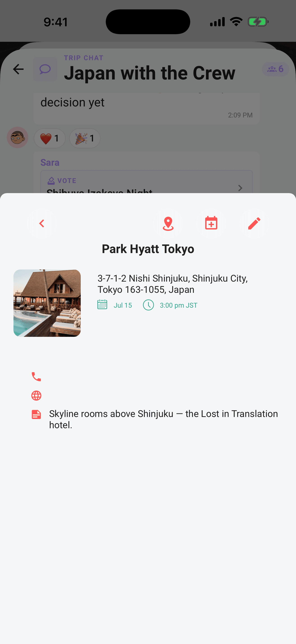The width and height of the screenshot is (296, 644).
Task: Tap the red back chevron in the sheet
Action: coord(42,223)
